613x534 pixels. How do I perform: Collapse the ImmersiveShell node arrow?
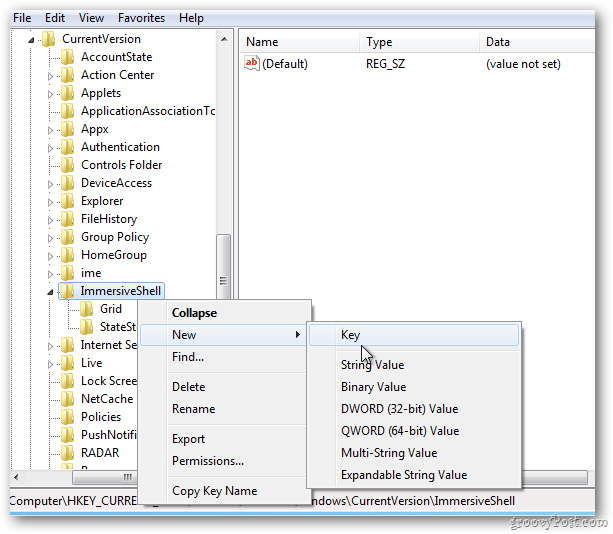pos(50,292)
